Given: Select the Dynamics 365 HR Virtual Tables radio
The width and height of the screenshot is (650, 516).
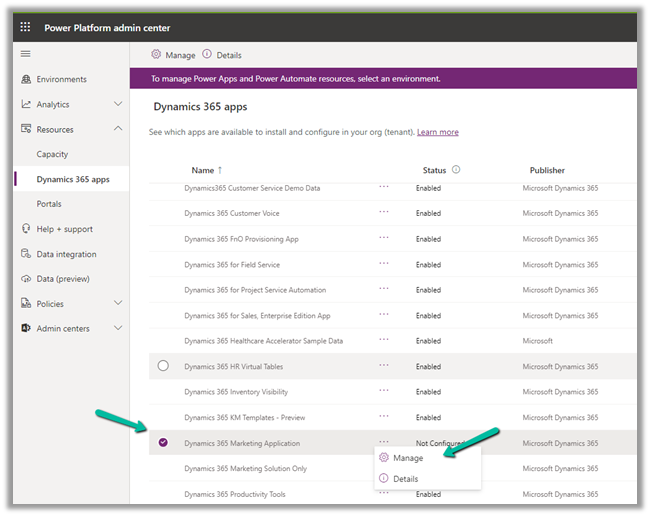Looking at the screenshot, I should (163, 366).
